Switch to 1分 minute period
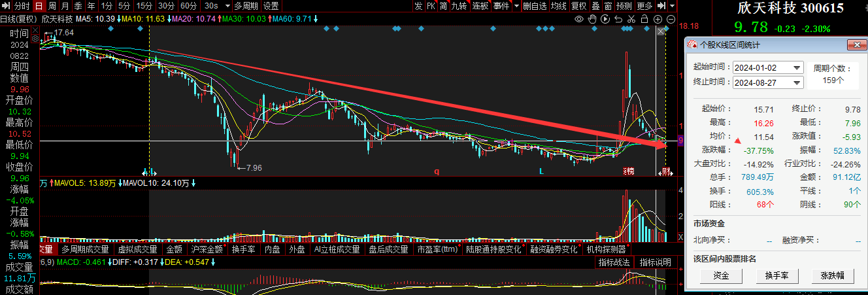This screenshot has height=295, width=868. pos(107,6)
